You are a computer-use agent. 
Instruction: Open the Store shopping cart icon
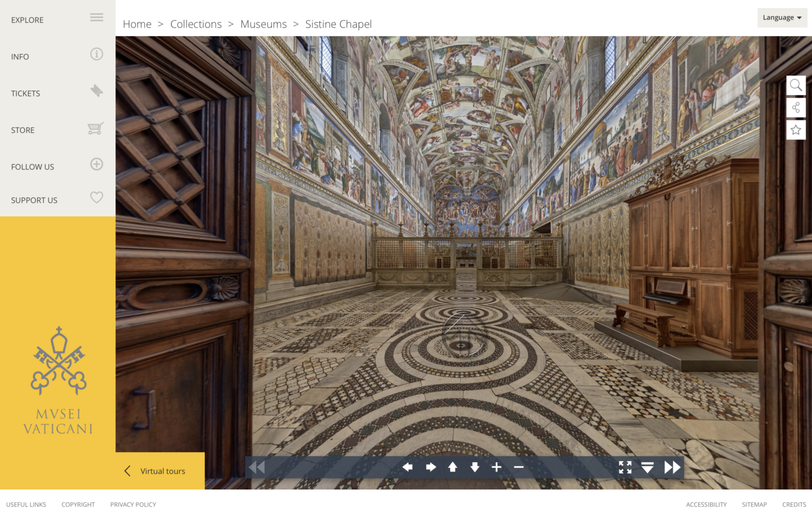coord(96,128)
